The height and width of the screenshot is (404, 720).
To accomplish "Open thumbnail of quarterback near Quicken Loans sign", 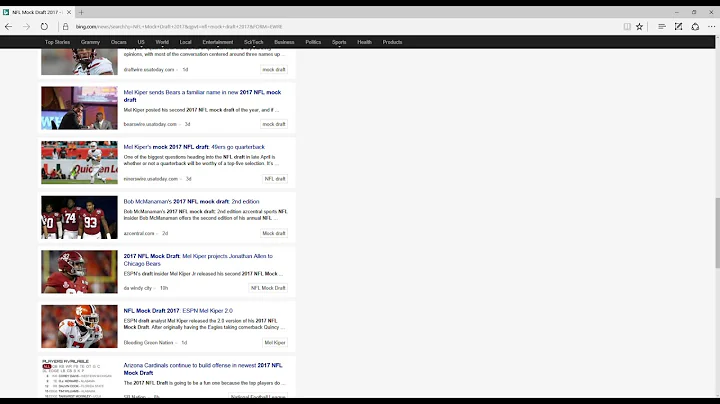I will 79,163.
